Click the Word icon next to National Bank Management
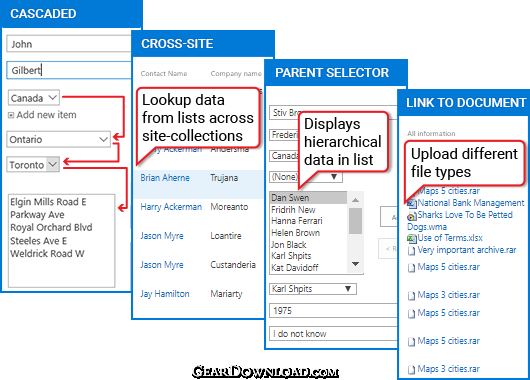530x380 pixels. (x=411, y=204)
